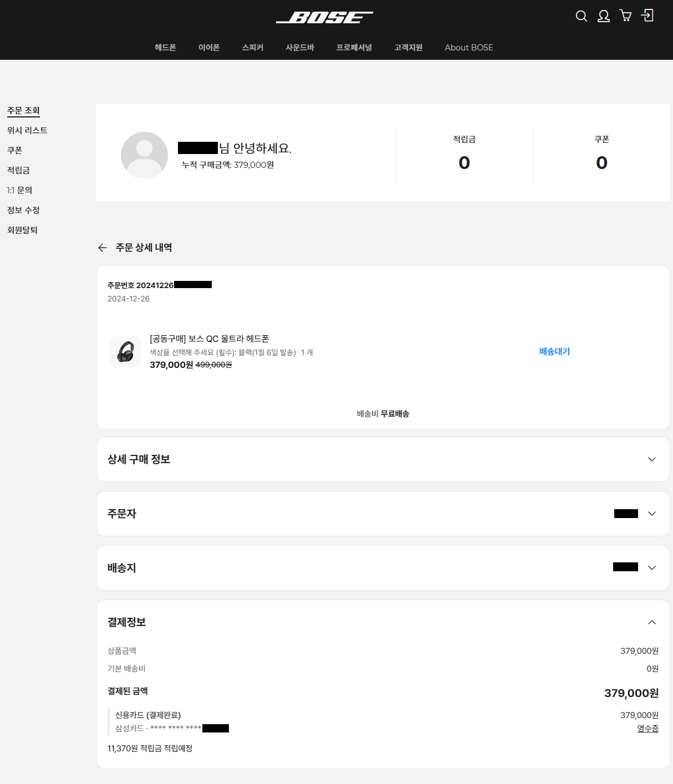Screen dimensions: 673x784
Task: Expand the 상세 구매 정보 chevron
Action: (652, 459)
